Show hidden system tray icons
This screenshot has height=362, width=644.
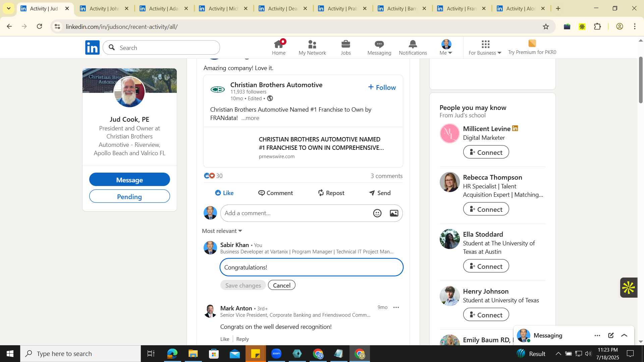pos(558,354)
